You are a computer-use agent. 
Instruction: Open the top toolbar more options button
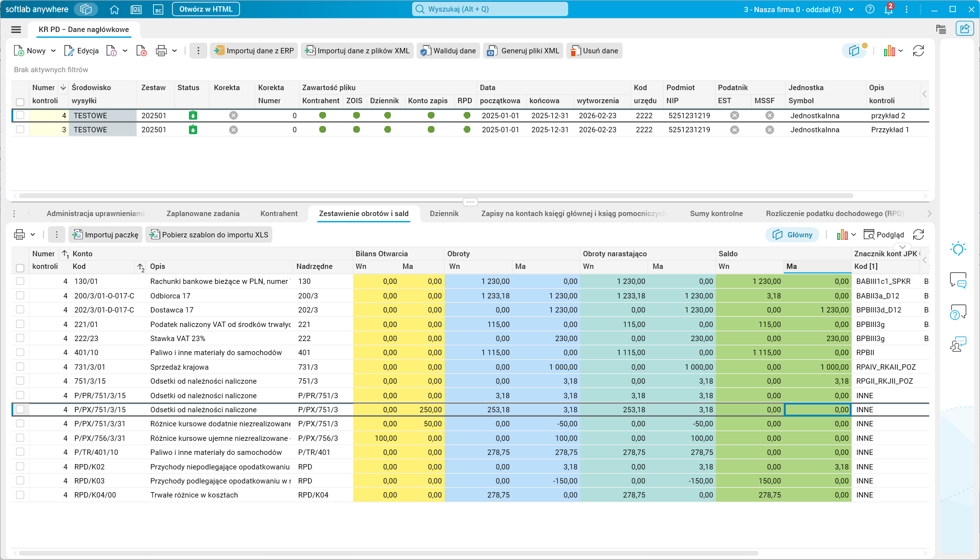click(198, 51)
